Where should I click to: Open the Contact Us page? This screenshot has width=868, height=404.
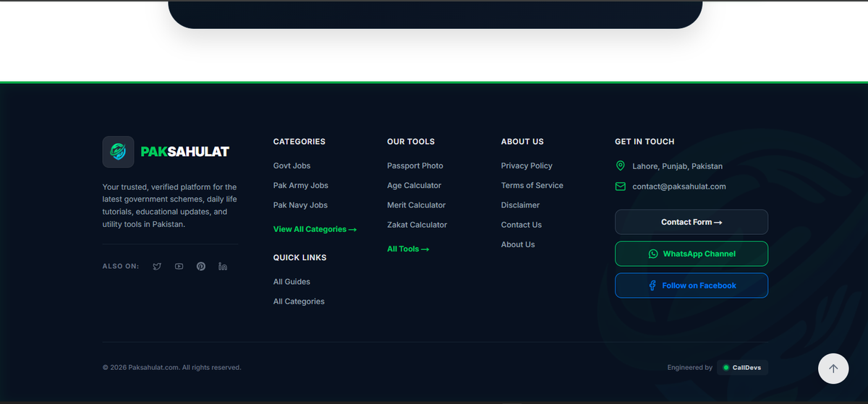(x=521, y=225)
